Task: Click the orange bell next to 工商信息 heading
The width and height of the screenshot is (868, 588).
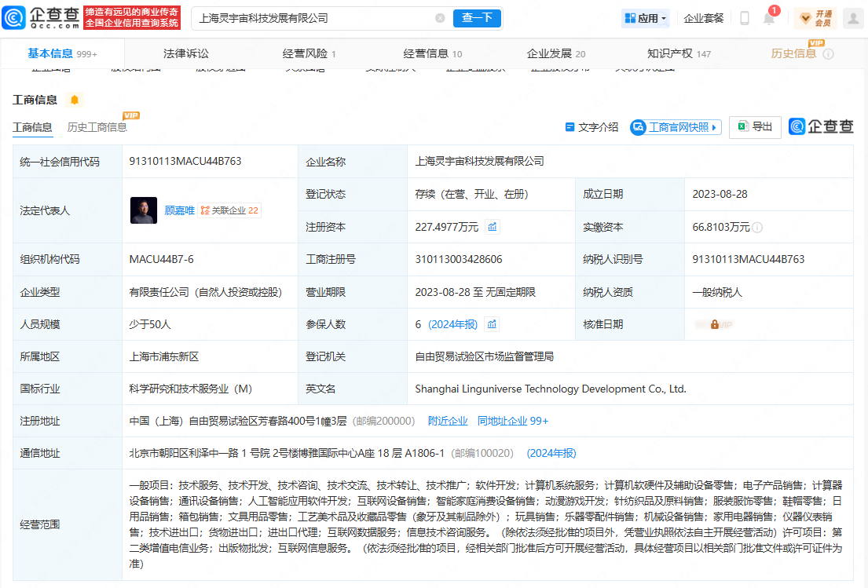Action: tap(75, 100)
